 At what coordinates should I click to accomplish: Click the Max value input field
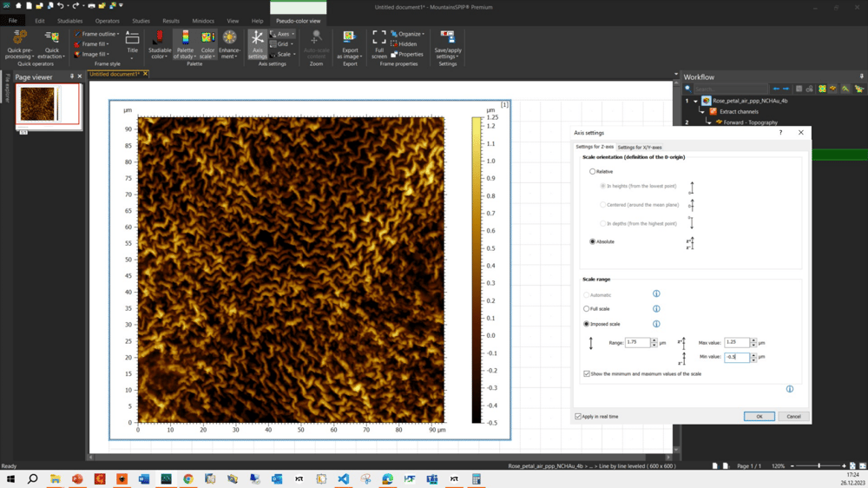click(x=737, y=342)
